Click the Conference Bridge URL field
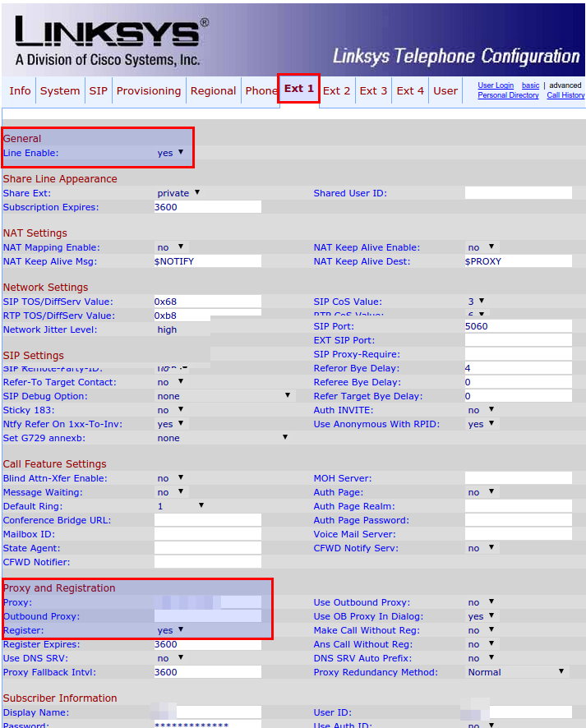This screenshot has width=586, height=728. (x=208, y=520)
